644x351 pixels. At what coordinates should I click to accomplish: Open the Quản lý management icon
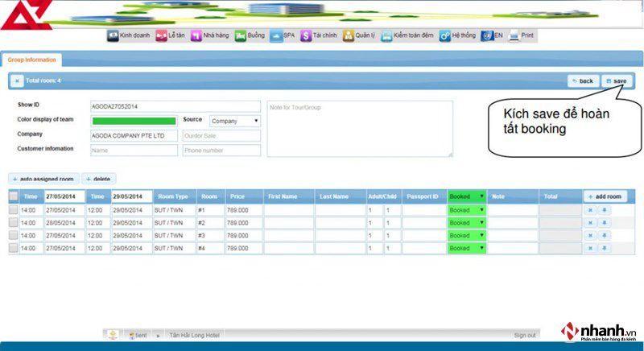(x=349, y=35)
